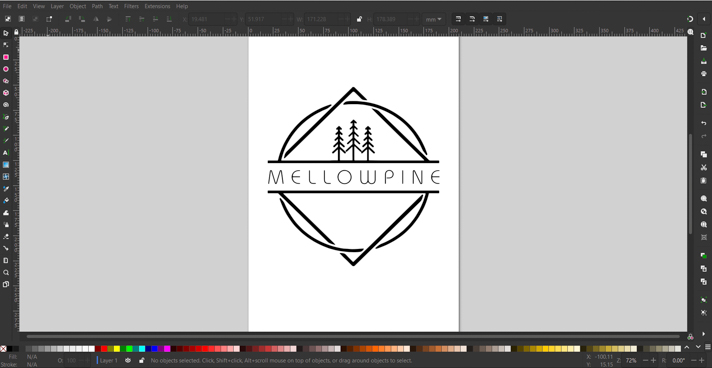Open the mm units dropdown
Screen dimensions: 712x368
(433, 20)
